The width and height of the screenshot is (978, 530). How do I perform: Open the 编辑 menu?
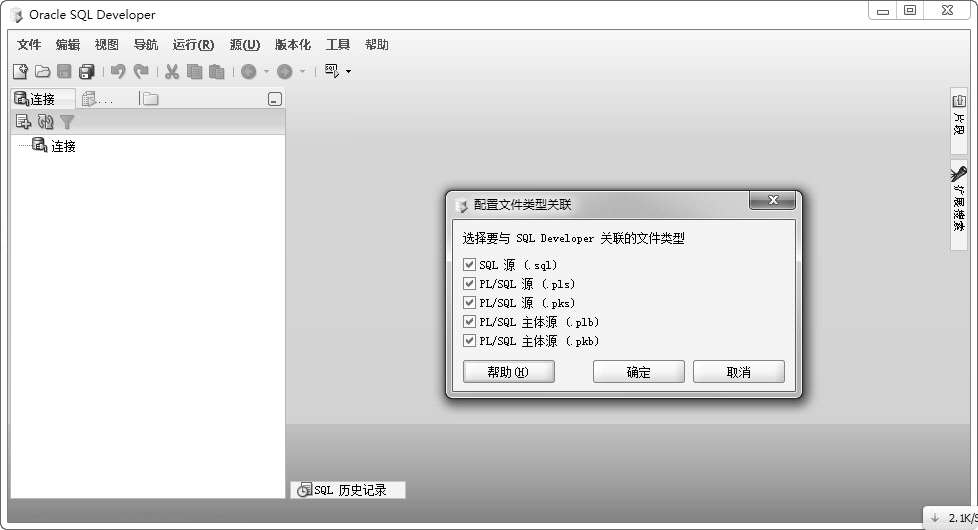[68, 44]
